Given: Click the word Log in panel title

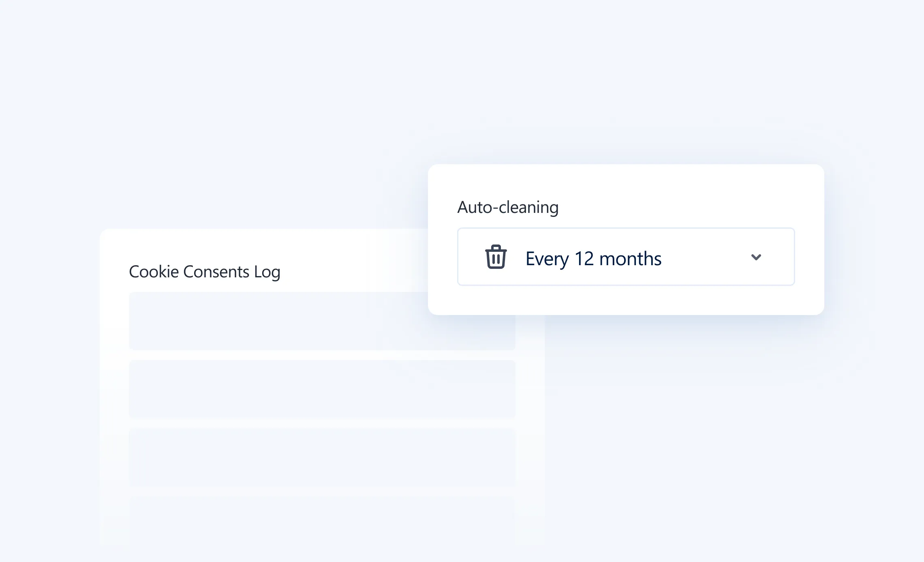Looking at the screenshot, I should tap(267, 272).
